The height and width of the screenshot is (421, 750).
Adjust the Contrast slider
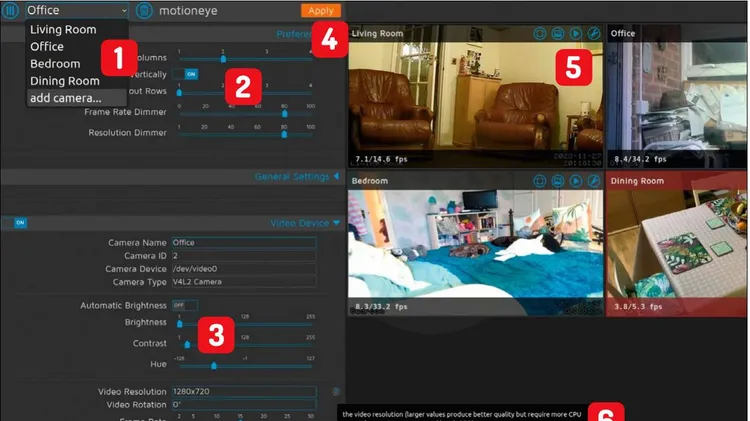click(x=245, y=344)
